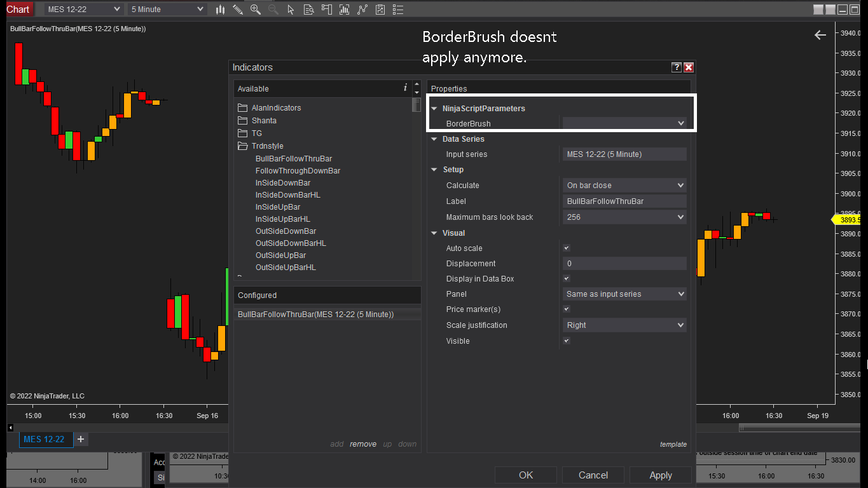Open the Calculate dropdown
Screen dimensions: 868x488
(x=624, y=186)
